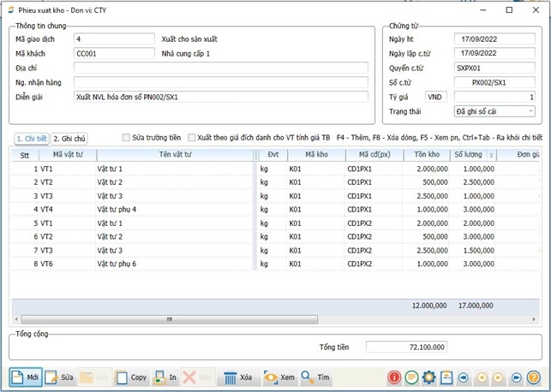The image size is (551, 392).
Task: Open settings with the blue gear icon
Action: pyautogui.click(x=428, y=377)
